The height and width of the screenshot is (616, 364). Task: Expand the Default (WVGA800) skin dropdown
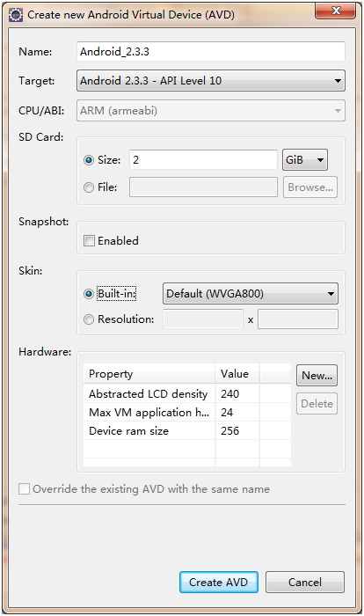(x=250, y=294)
